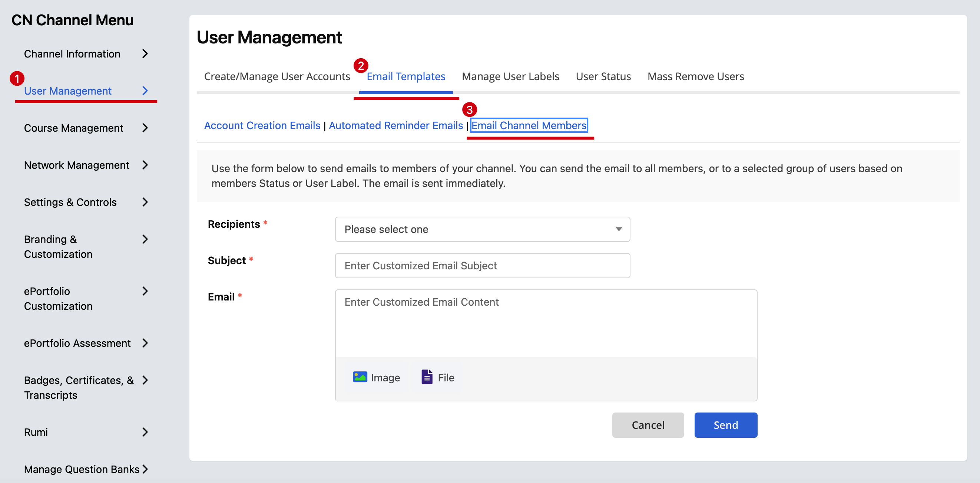Select Branding & Customization in sidebar
This screenshot has height=483, width=980.
click(x=58, y=247)
